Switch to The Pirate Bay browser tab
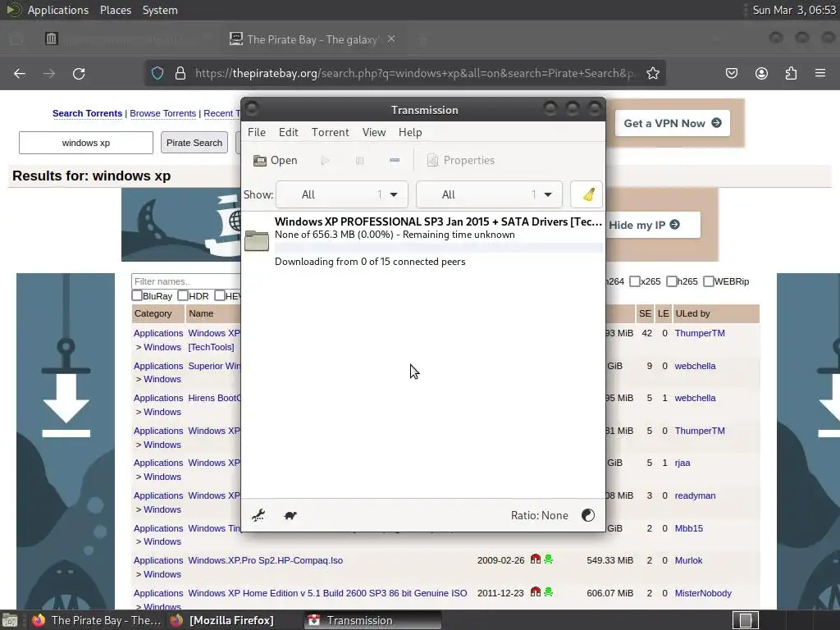Viewport: 840px width, 630px height. tap(313, 39)
